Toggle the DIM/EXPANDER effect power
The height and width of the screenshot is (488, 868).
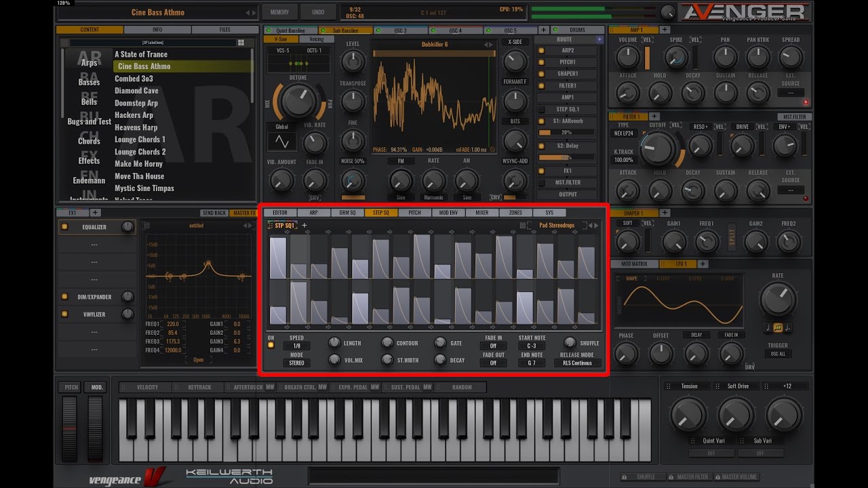(65, 297)
